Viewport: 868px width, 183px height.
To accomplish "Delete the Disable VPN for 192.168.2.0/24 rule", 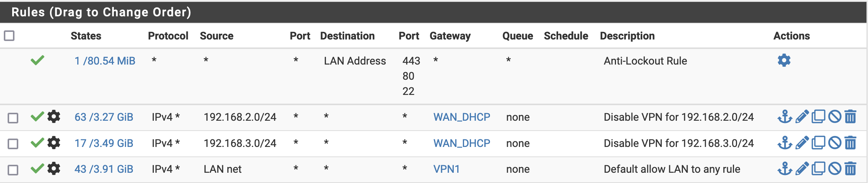I will click(x=850, y=117).
